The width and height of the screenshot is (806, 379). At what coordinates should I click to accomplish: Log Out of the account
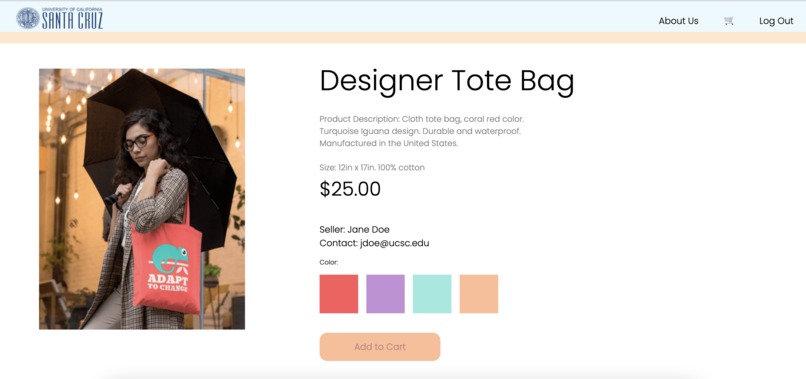(776, 21)
